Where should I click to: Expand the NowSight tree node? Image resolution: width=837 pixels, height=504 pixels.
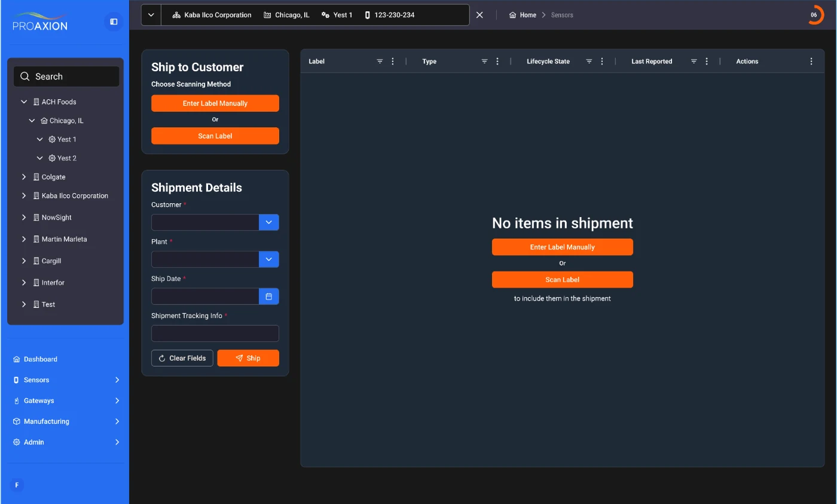point(24,218)
